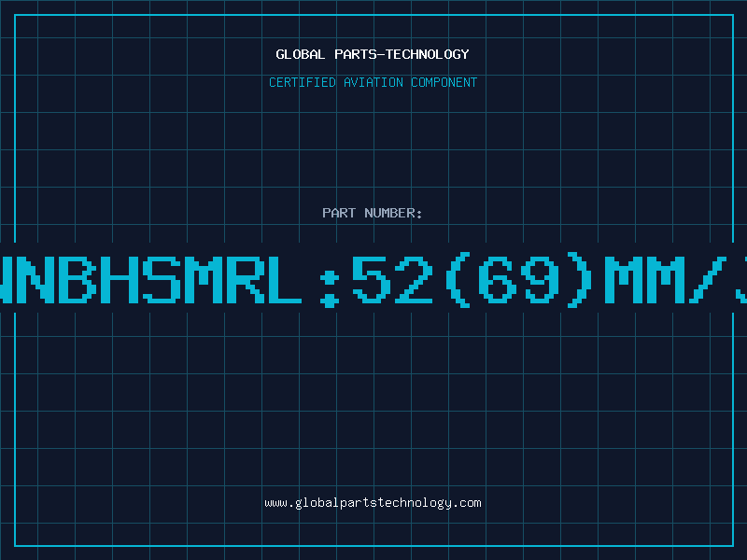The width and height of the screenshot is (747, 560).
Task: Open the www.globalpartstechnology.com link
Action: click(x=373, y=503)
